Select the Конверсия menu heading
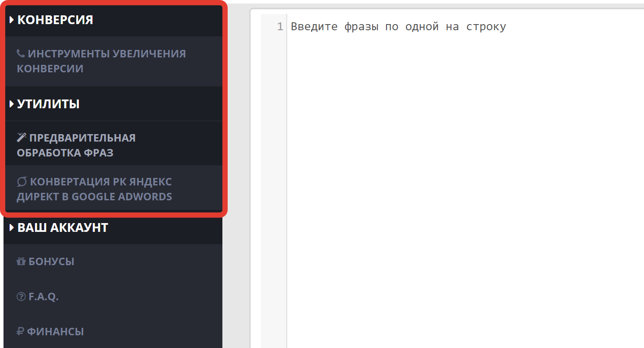Screen dimensions: 644x348 (55, 20)
